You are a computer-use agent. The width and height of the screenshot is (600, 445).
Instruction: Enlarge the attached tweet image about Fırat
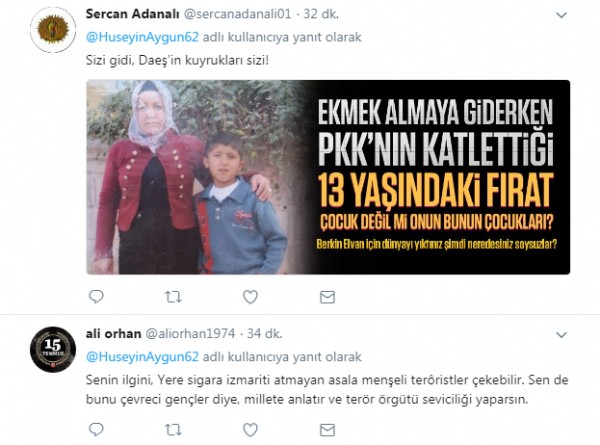[x=328, y=177]
